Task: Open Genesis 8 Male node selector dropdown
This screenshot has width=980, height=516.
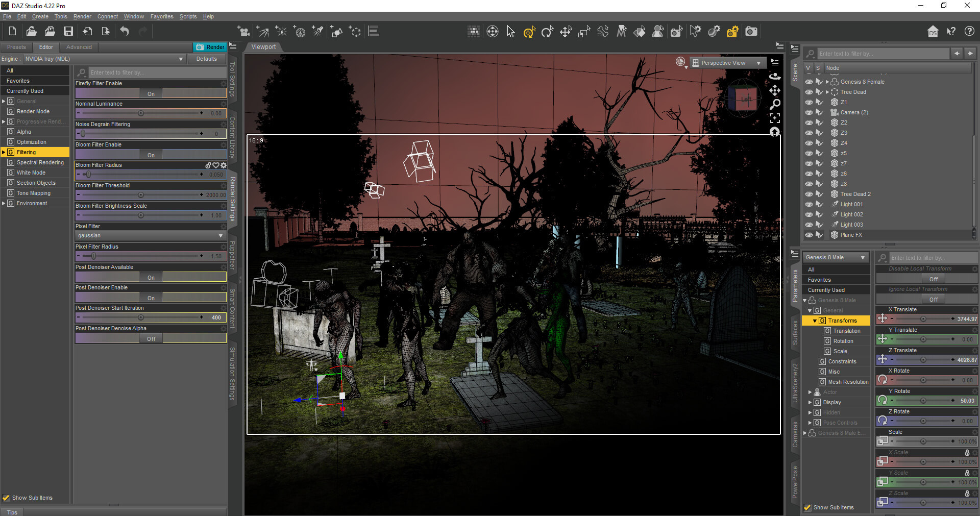Action: click(836, 257)
